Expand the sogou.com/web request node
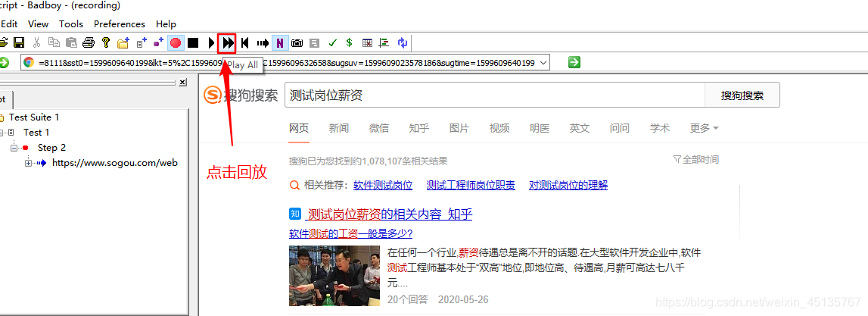868x316 pixels. point(28,163)
